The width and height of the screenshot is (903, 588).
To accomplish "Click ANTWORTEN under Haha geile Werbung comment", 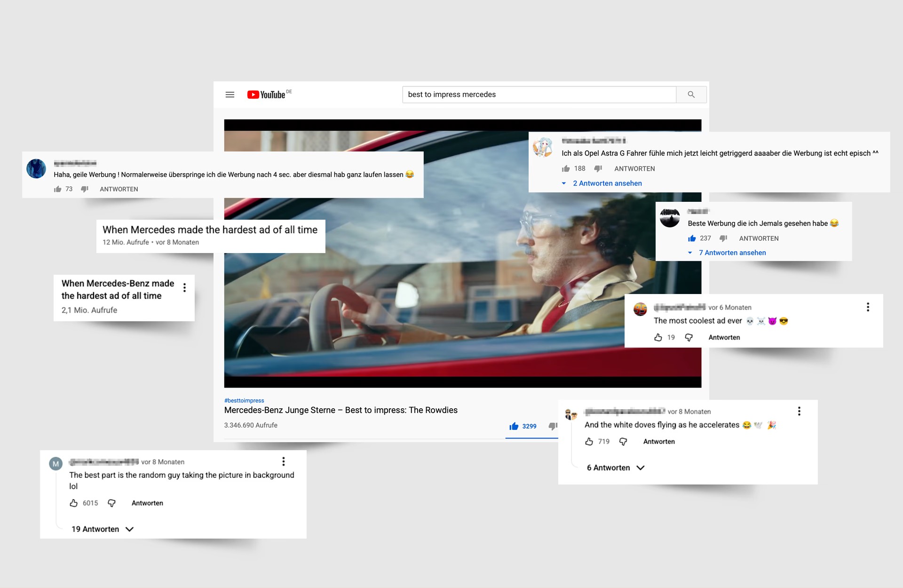I will click(119, 189).
